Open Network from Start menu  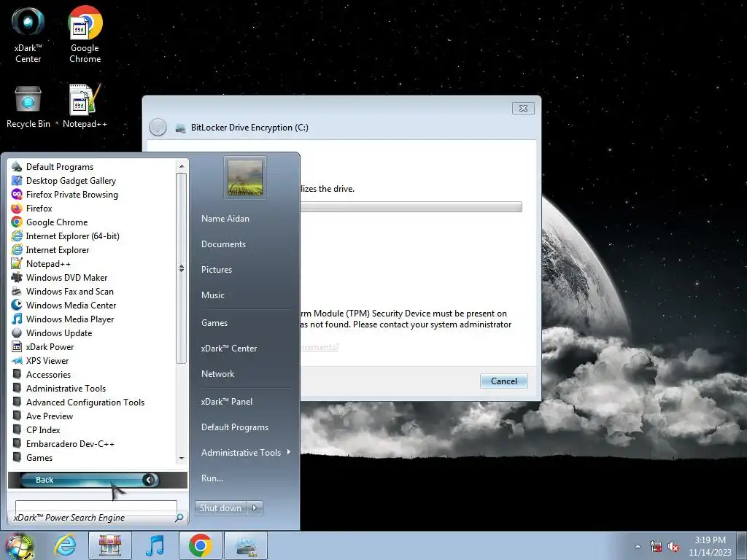217,373
